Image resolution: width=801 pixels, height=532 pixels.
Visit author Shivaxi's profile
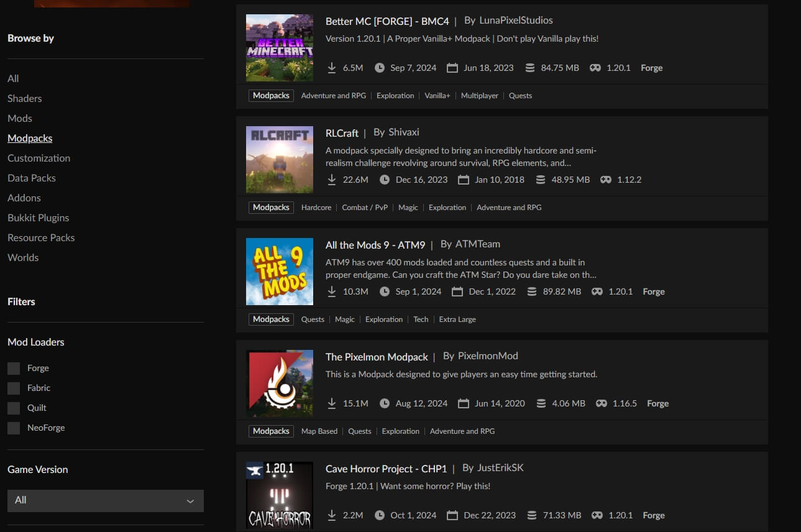tap(404, 132)
